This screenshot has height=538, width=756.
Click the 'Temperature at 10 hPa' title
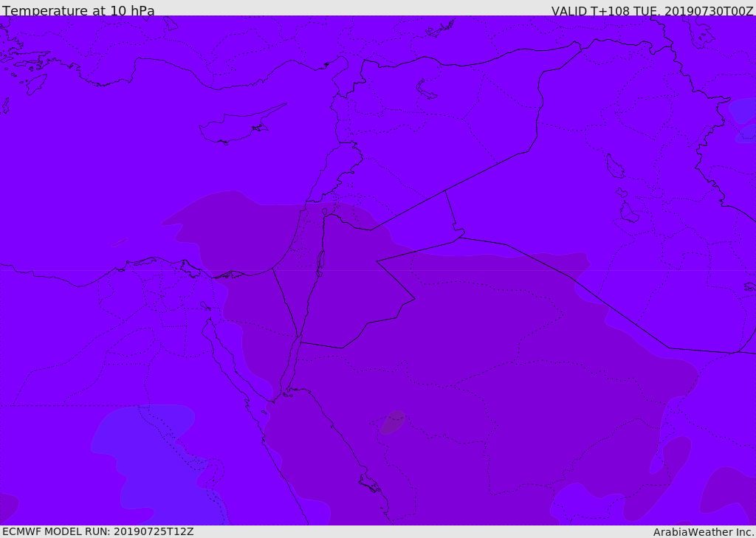[78, 10]
